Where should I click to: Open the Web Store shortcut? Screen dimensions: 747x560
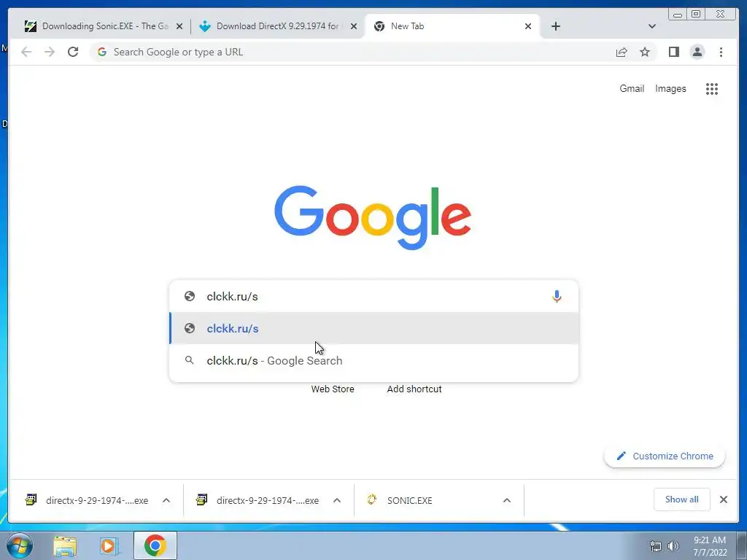pyautogui.click(x=333, y=389)
